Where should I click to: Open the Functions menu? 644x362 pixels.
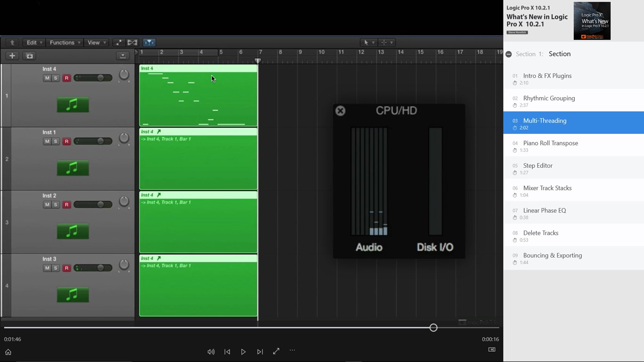point(65,42)
